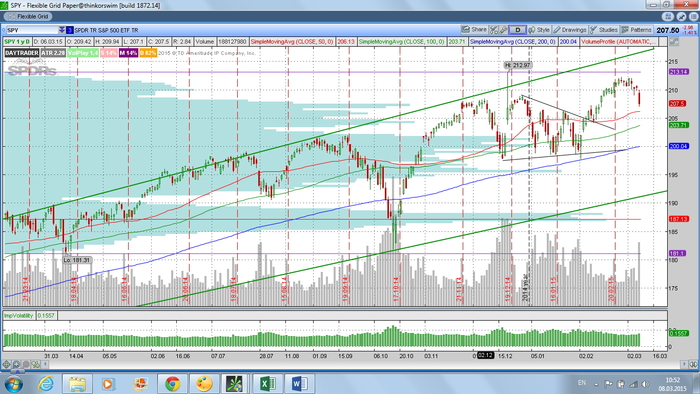Click the ImpVolatility study label
The height and width of the screenshot is (394, 700).
click(18, 315)
